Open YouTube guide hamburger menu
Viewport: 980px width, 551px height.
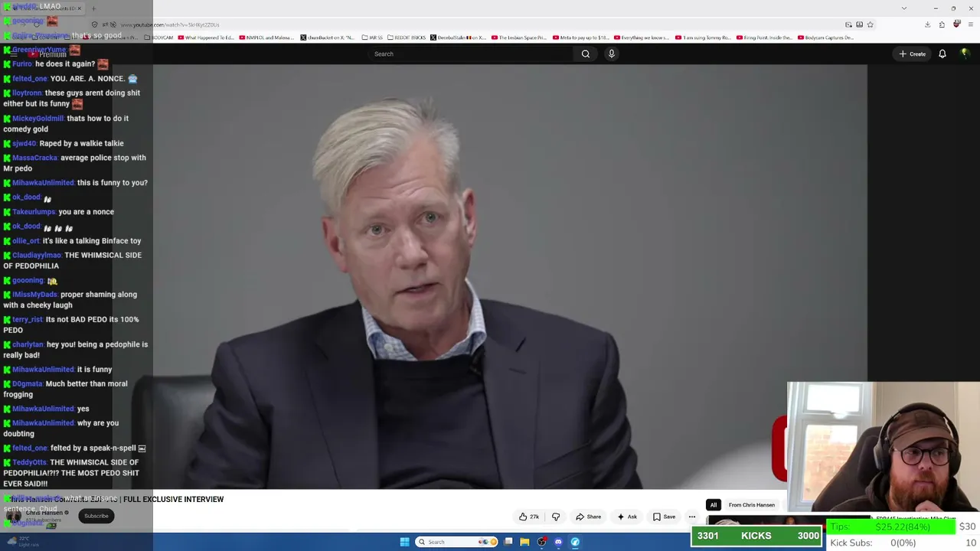pyautogui.click(x=13, y=54)
